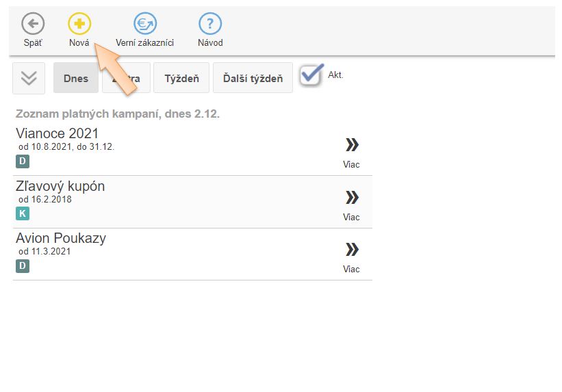The image size is (562, 392).
Task: Open the Avion Poukazy campaign title
Action: [61, 238]
